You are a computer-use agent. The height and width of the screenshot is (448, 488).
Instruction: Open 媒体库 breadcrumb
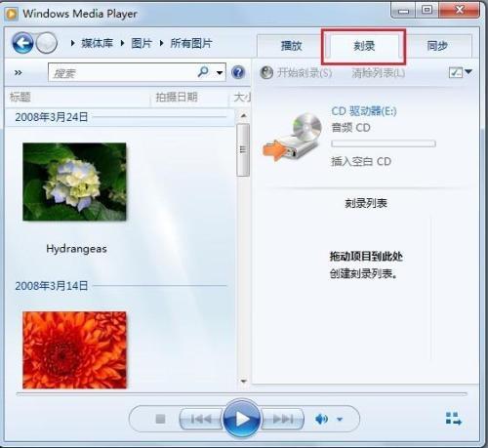(97, 43)
